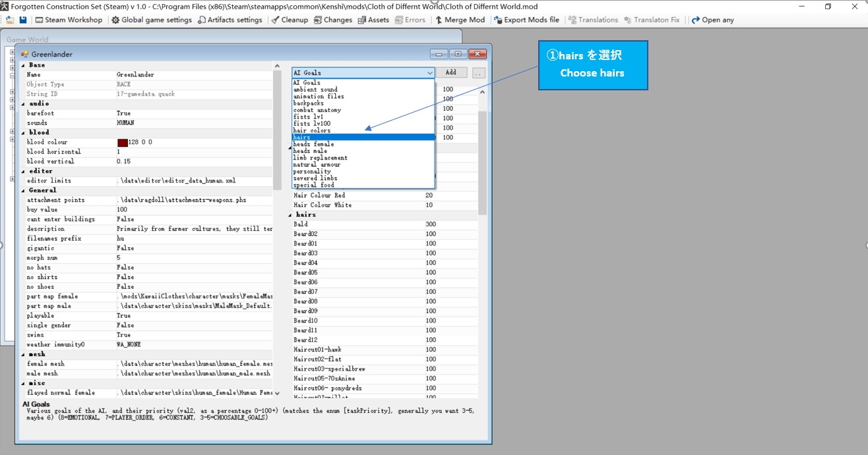Image resolution: width=868 pixels, height=455 pixels.
Task: Select the weather immunity0 WA_NONE value
Action: [129, 345]
